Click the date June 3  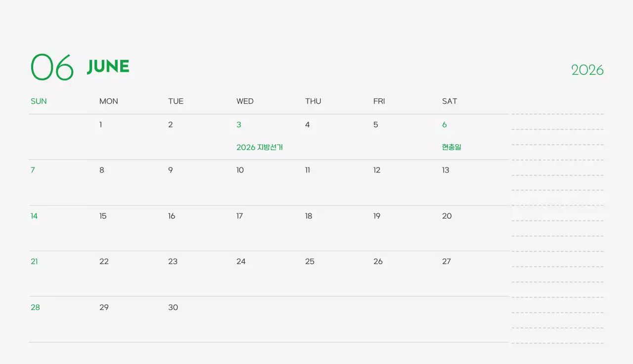[239, 125]
